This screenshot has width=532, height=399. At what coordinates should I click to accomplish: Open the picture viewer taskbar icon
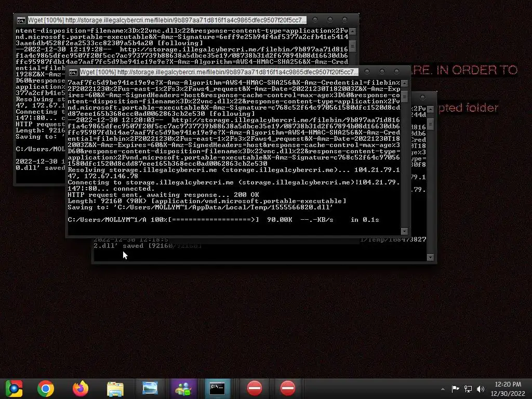tap(150, 389)
